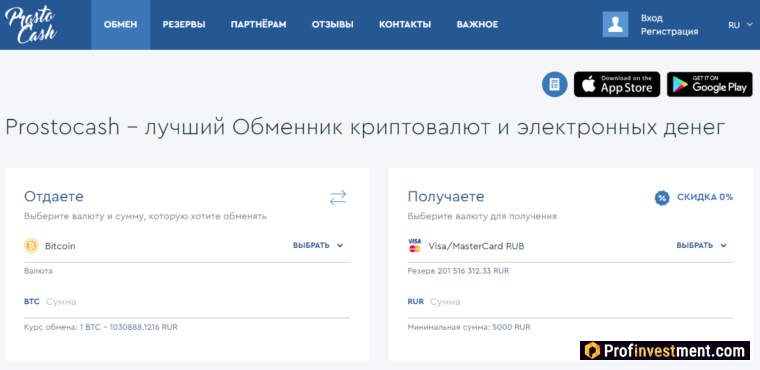Go to the РЕЗЕРВЫ menu item
Screen dimensions: 760x370
[184, 25]
